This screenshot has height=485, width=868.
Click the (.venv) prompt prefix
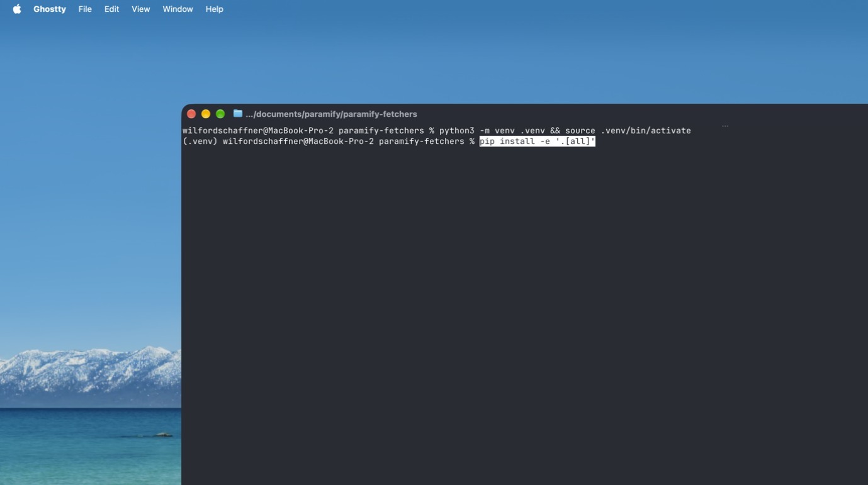pyautogui.click(x=200, y=141)
